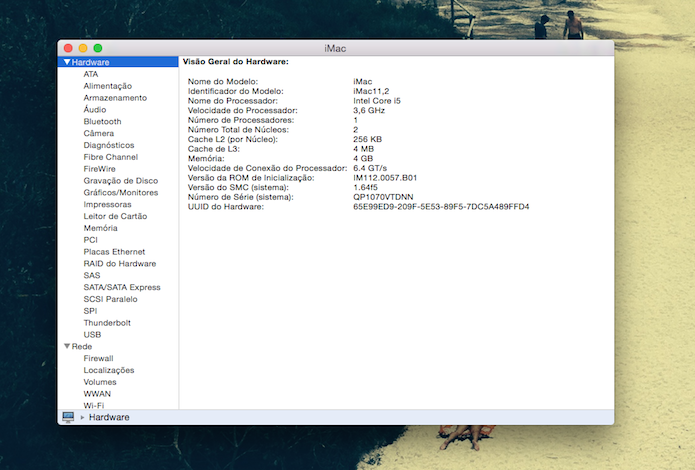Open Gráficos/Monitores section
This screenshot has height=470, width=695.
[x=121, y=192]
